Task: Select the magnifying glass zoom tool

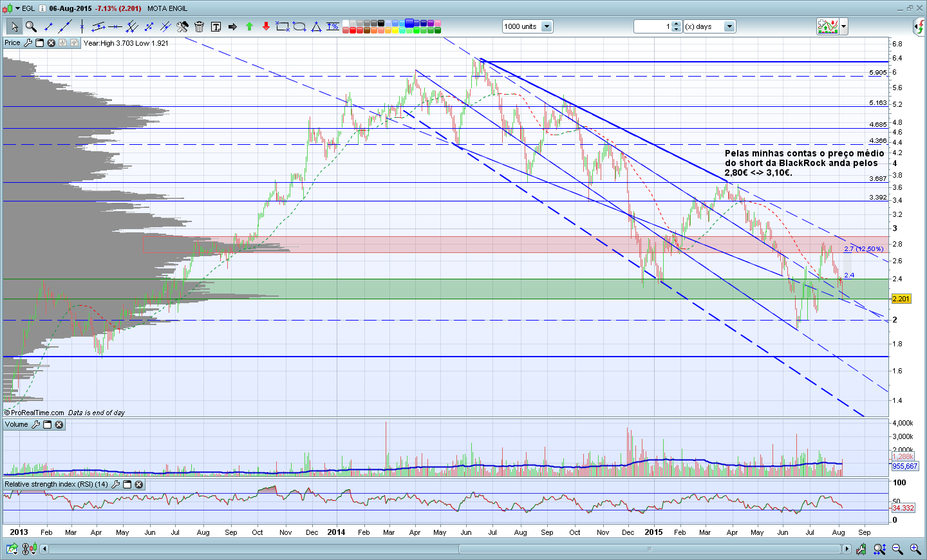Action: pos(30,26)
